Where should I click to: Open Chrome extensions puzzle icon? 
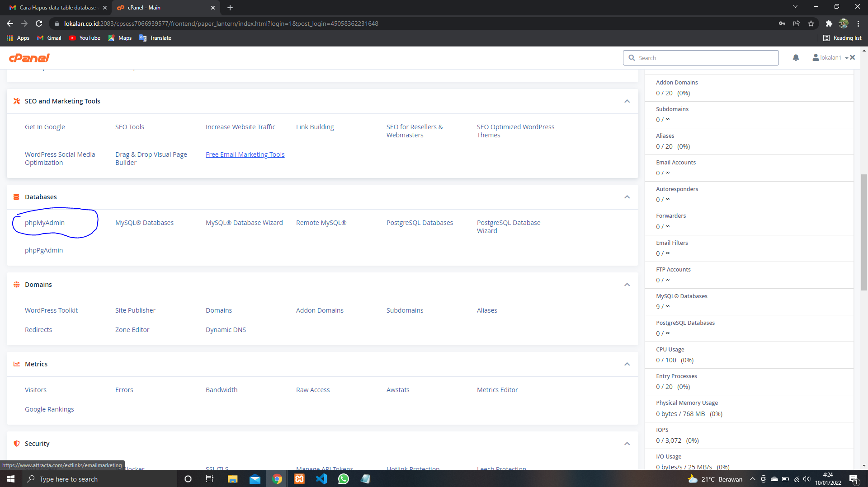pyautogui.click(x=829, y=23)
